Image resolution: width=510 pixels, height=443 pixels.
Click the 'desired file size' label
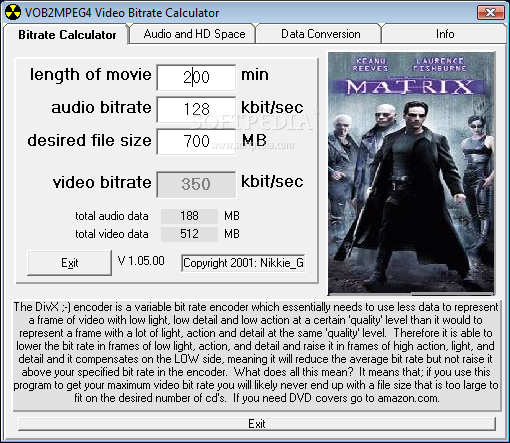[89, 140]
